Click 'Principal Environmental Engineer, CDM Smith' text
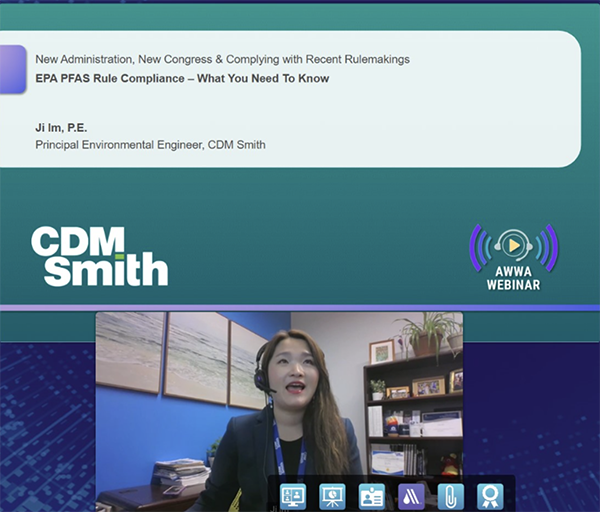The image size is (600, 512). coord(150,145)
